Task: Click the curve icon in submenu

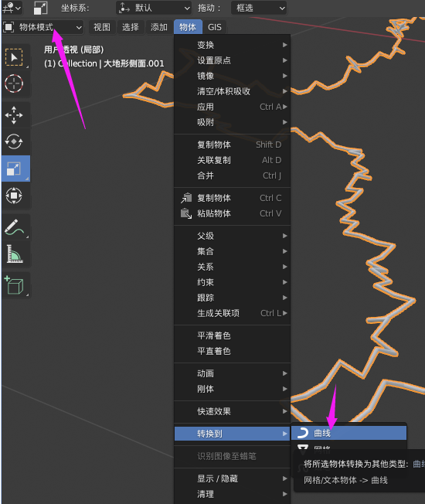Action: [303, 433]
